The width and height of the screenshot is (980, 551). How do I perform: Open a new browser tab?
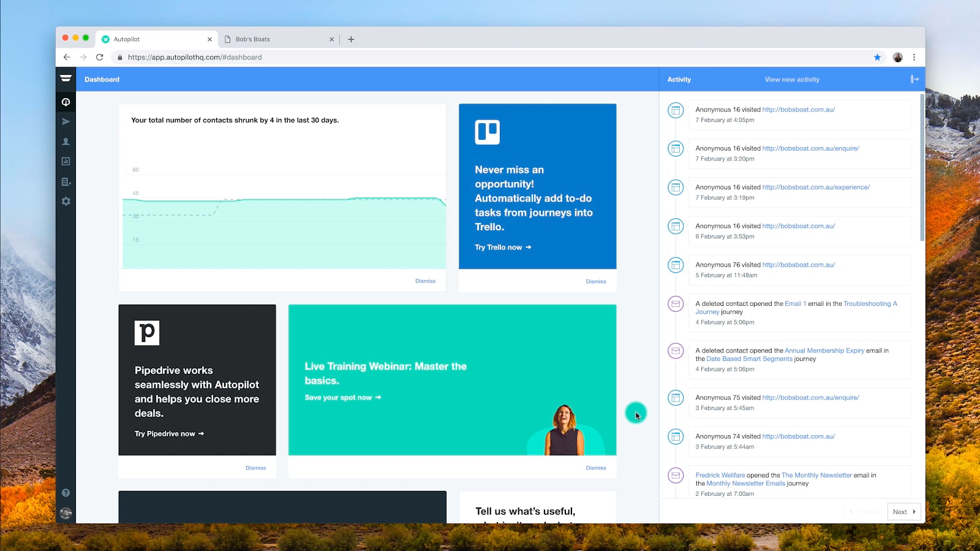pos(351,39)
